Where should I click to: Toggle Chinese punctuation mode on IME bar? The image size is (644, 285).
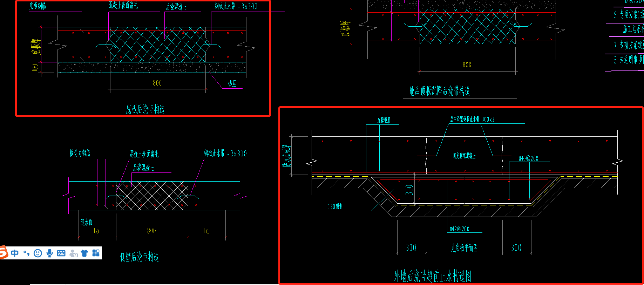click(x=26, y=253)
